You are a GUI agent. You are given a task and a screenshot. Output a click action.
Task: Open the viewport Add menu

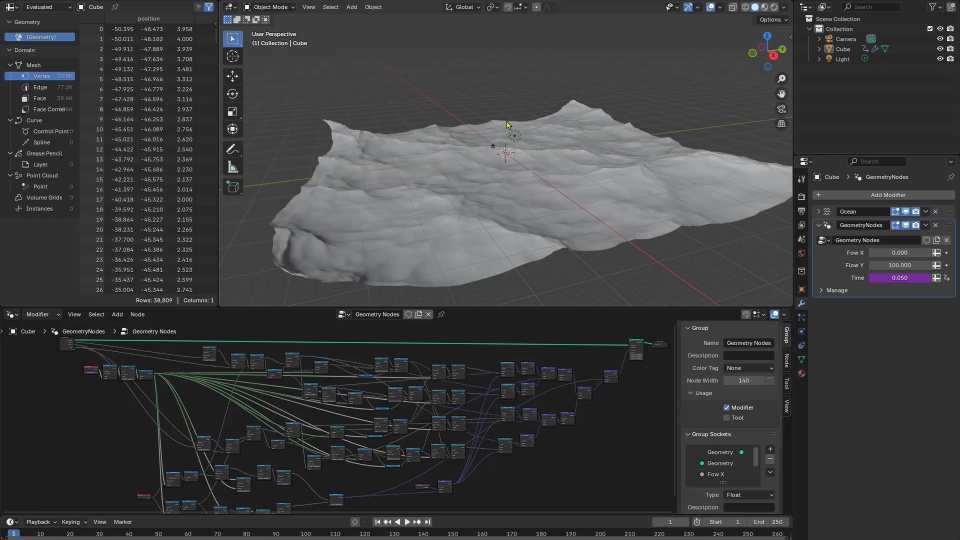tap(351, 7)
